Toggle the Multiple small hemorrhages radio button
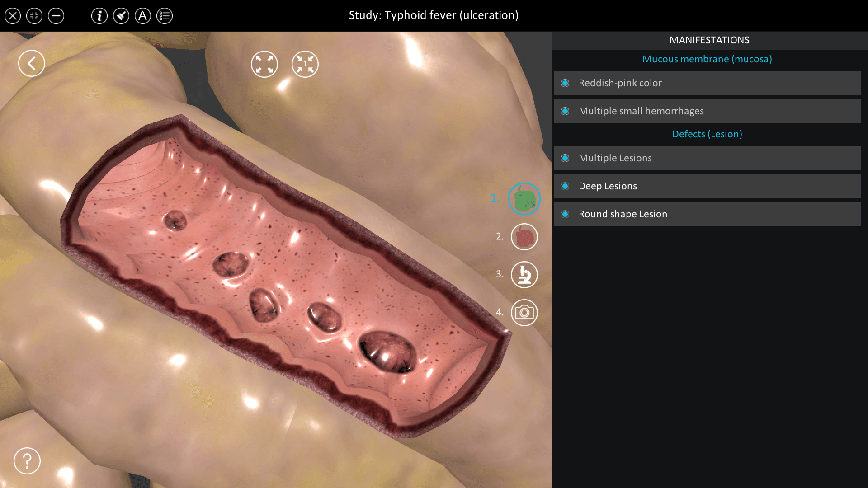 point(565,111)
